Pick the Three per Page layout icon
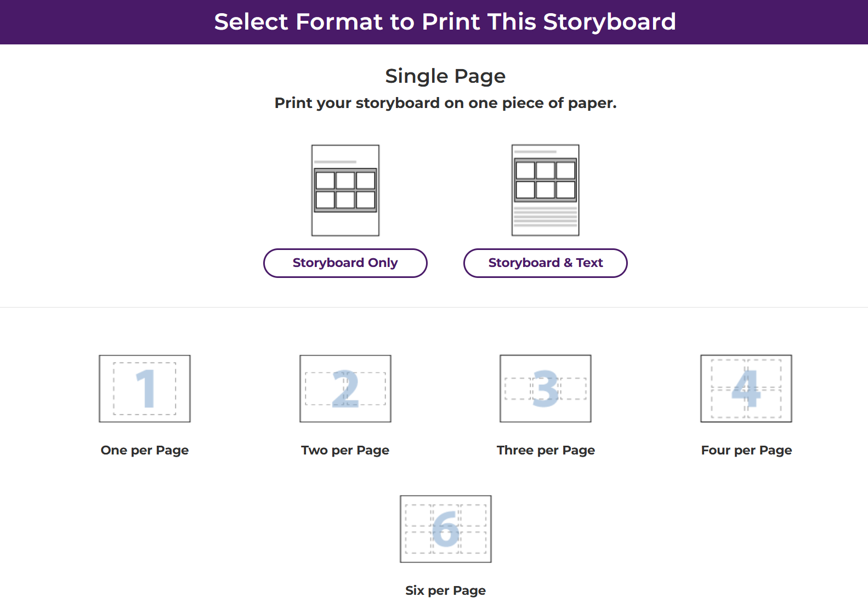Viewport: 868px width, 614px height. point(546,389)
